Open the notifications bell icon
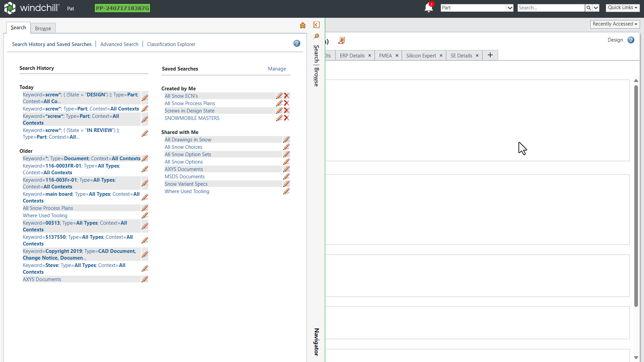This screenshot has height=362, width=644. click(428, 8)
